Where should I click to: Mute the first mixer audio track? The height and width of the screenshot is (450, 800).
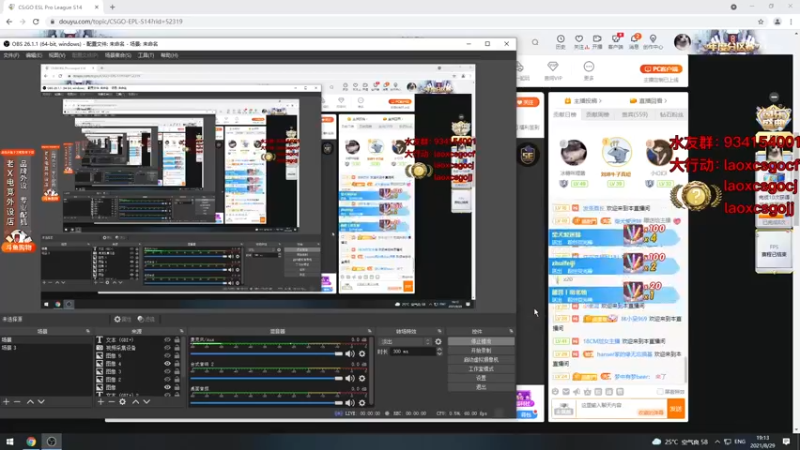tap(350, 354)
